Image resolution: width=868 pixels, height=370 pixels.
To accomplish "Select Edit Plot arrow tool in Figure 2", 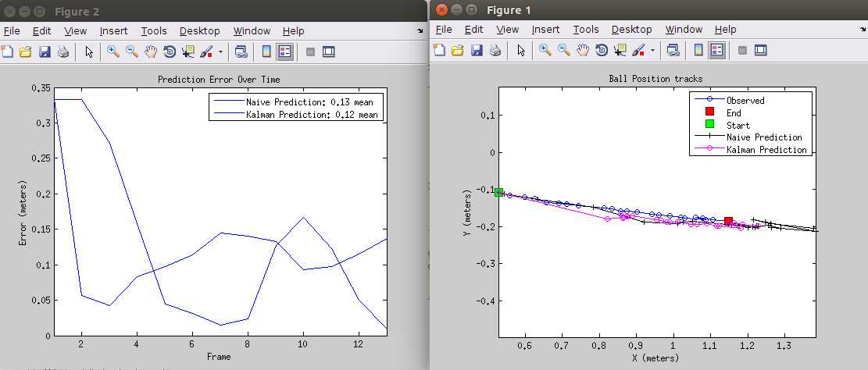I will (x=88, y=52).
